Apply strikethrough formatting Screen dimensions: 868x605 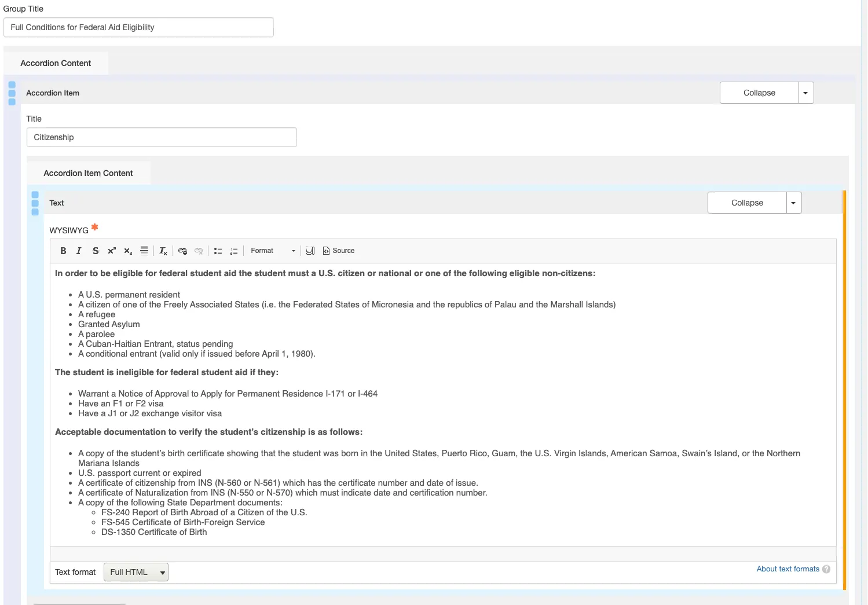pyautogui.click(x=96, y=251)
